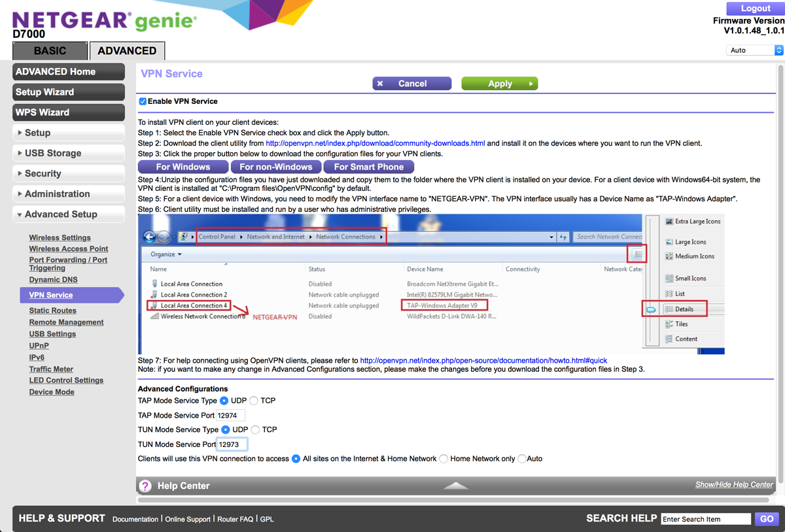Download config with For Windows button
This screenshot has height=532, width=785.
tap(183, 167)
